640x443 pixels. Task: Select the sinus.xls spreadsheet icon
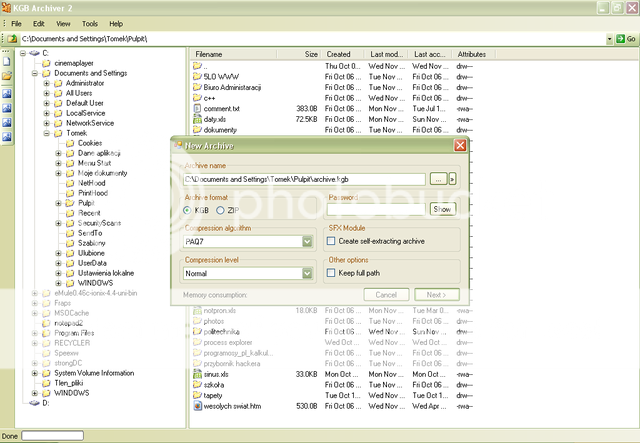pyautogui.click(x=197, y=374)
